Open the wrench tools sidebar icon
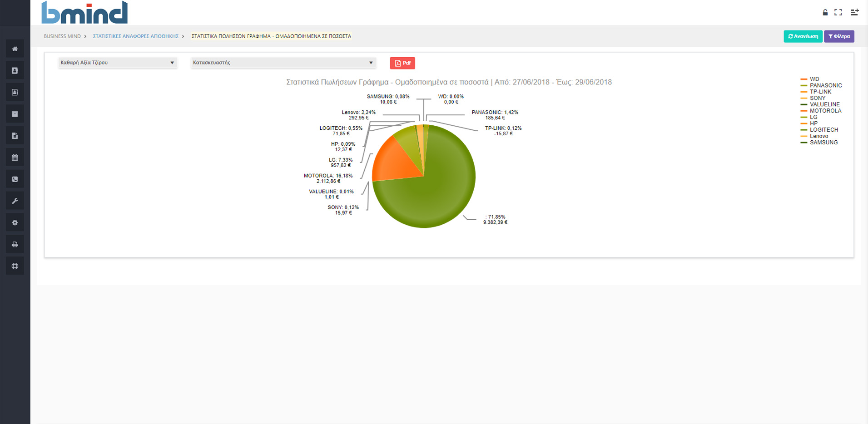868x424 pixels. [x=15, y=201]
